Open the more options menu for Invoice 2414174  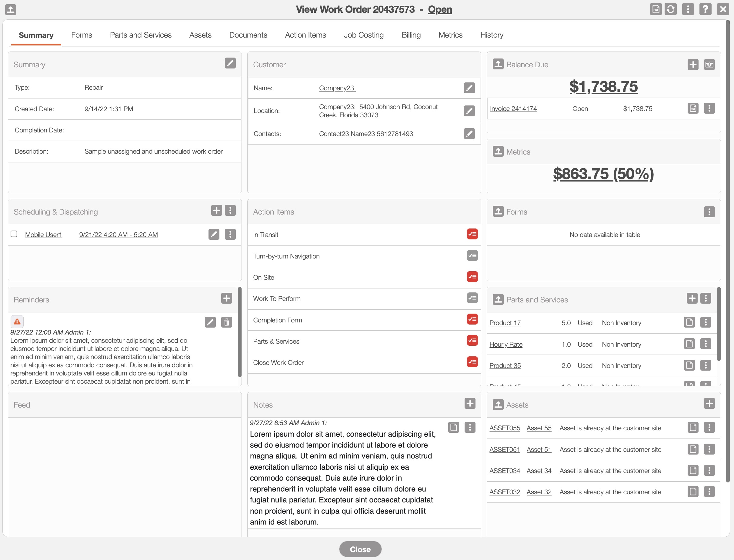(709, 108)
